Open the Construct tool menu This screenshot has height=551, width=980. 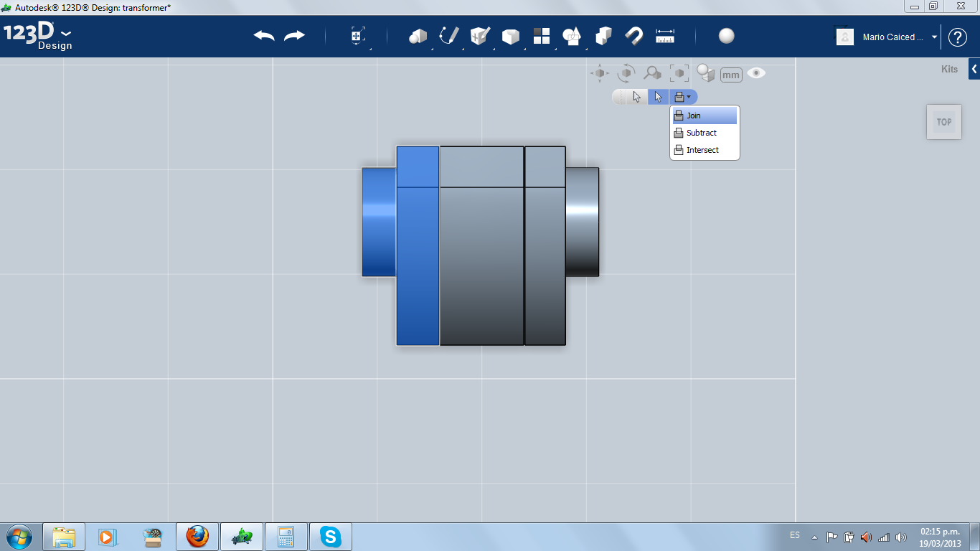480,36
